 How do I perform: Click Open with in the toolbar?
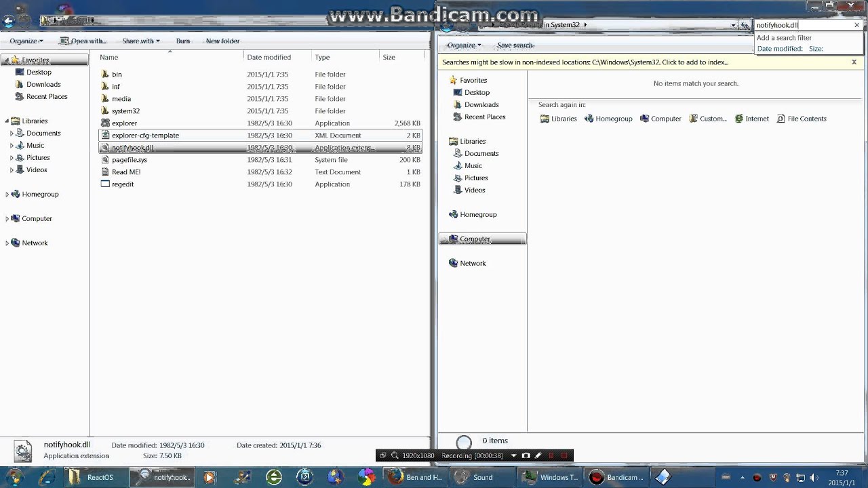click(x=83, y=41)
